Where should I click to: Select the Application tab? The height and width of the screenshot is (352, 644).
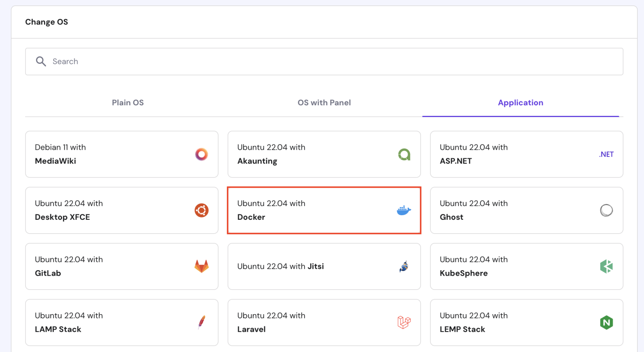click(520, 102)
